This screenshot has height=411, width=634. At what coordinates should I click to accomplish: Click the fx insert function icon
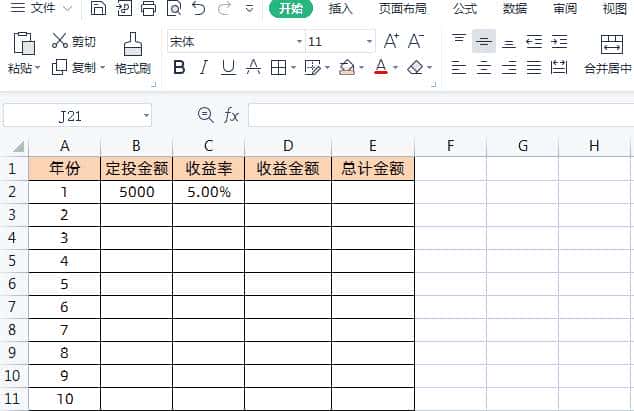(231, 115)
